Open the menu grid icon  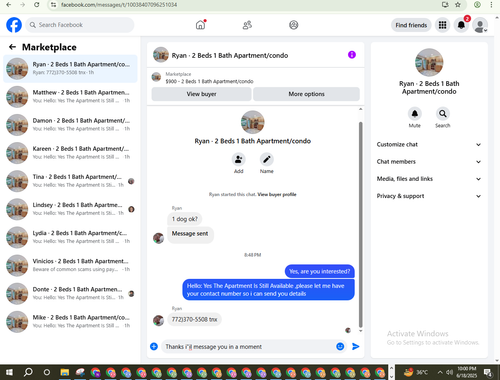point(442,25)
